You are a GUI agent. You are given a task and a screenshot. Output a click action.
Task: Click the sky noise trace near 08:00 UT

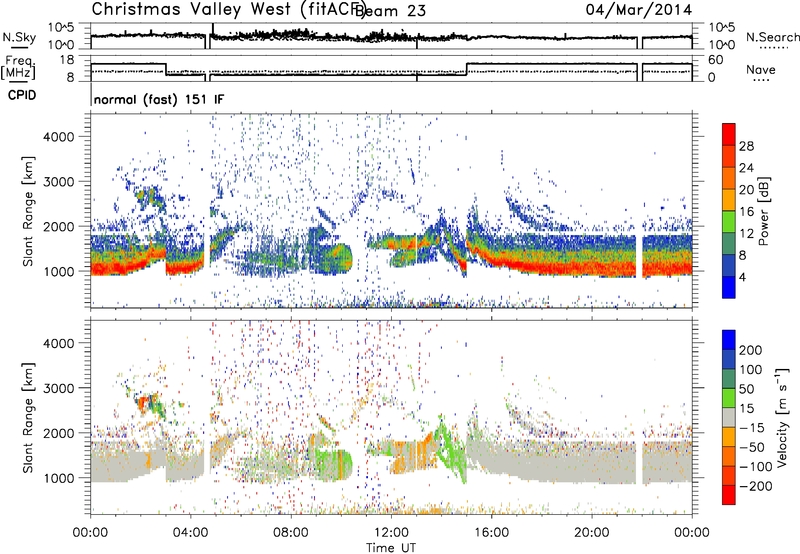pos(291,35)
